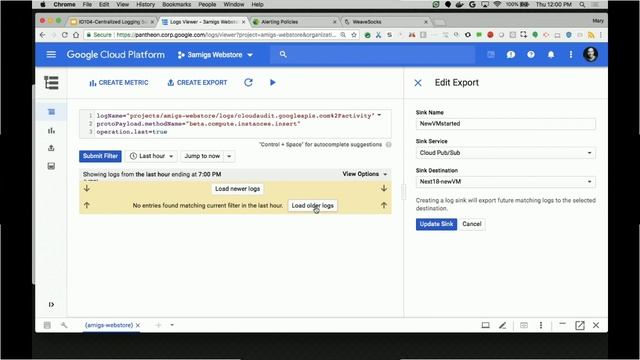Click Load newer logs
Screen dimensions: 640x360
point(238,189)
